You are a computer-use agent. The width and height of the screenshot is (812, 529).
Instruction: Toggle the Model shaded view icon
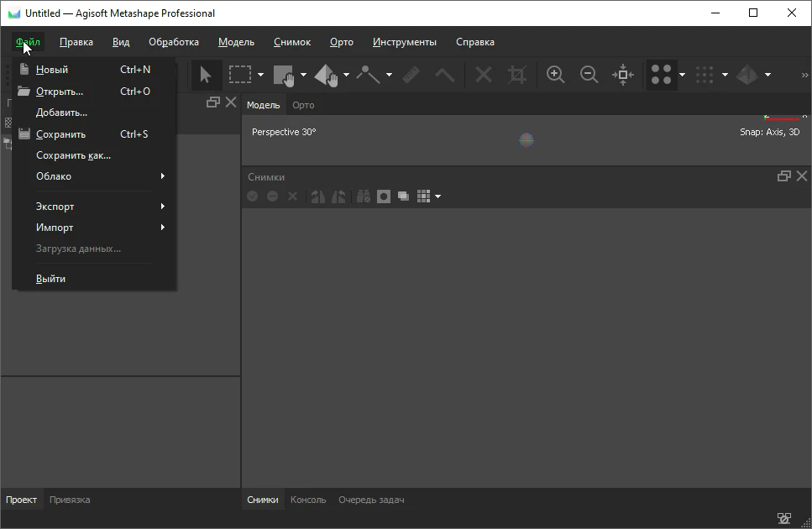(x=747, y=75)
